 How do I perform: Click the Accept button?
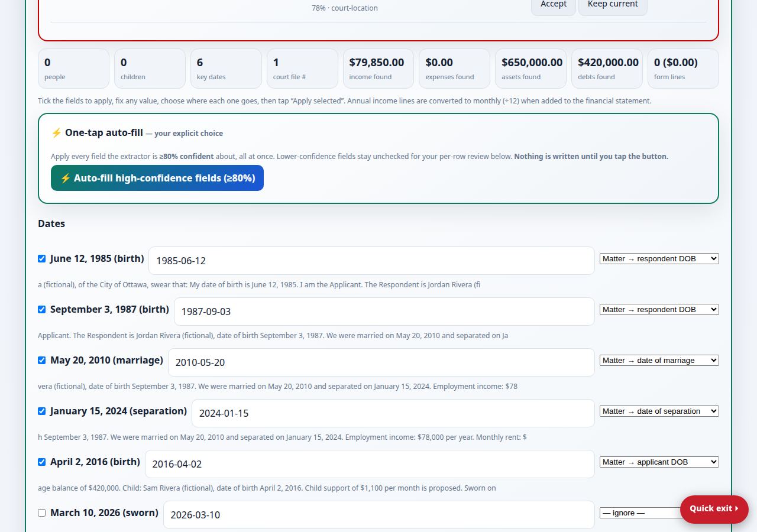pyautogui.click(x=554, y=5)
